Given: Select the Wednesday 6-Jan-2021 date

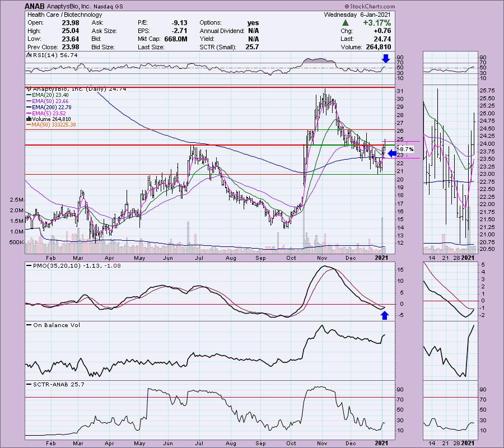Looking at the screenshot, I should (x=357, y=15).
